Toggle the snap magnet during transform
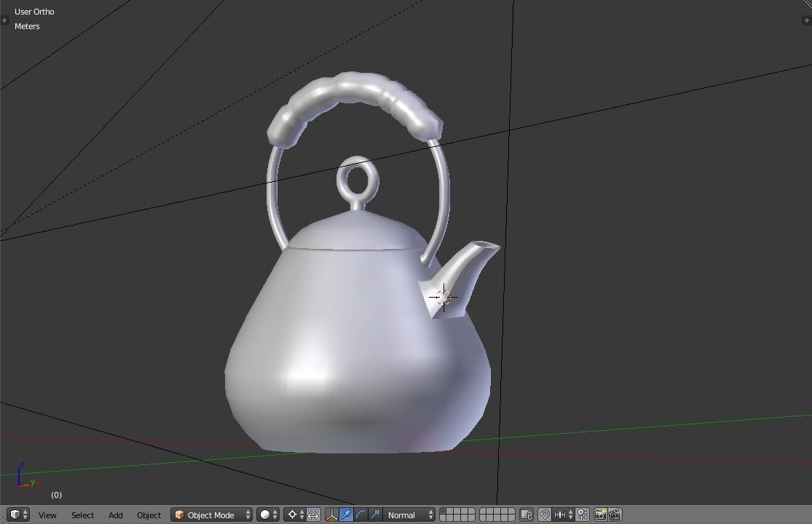Image resolution: width=812 pixels, height=524 pixels. (x=544, y=515)
